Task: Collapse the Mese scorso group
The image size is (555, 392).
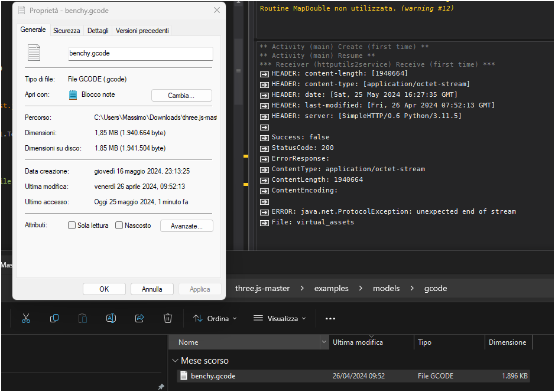Action: tap(175, 361)
